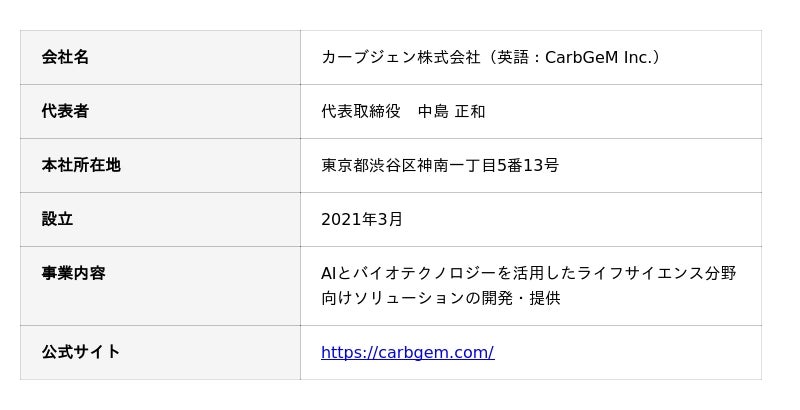Open the https://carbgem.com/ official site link
Image resolution: width=800 pixels, height=410 pixels.
coord(407,352)
